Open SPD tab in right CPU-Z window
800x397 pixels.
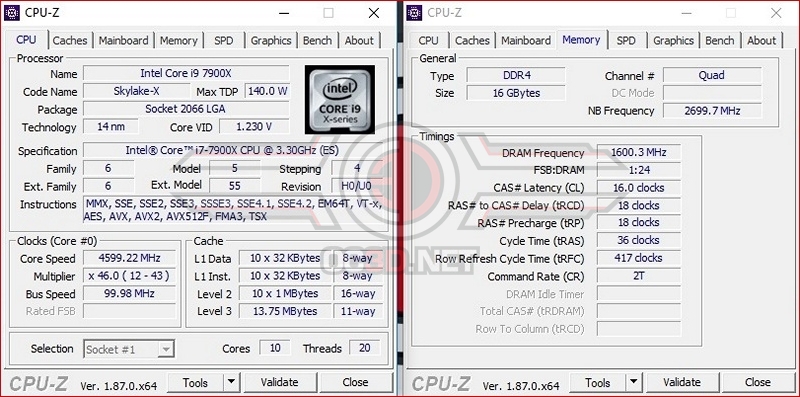coord(626,40)
